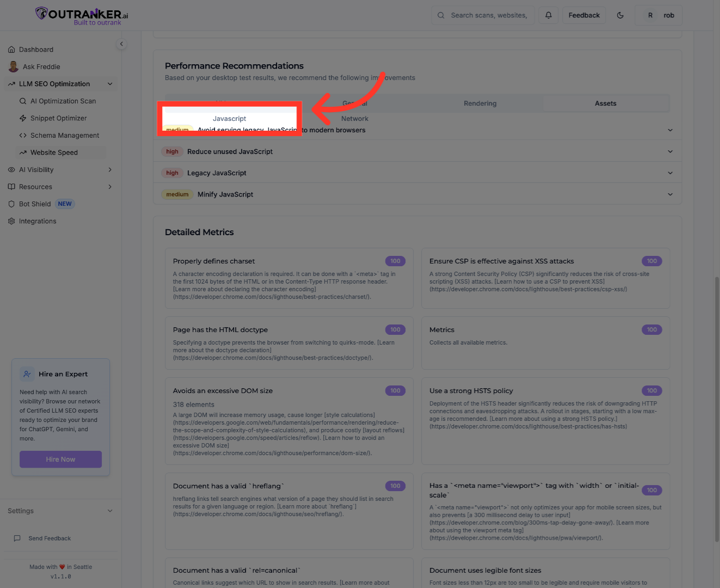Image resolution: width=720 pixels, height=588 pixels.
Task: Collapse the sidebar with the chevron button
Action: pyautogui.click(x=121, y=44)
